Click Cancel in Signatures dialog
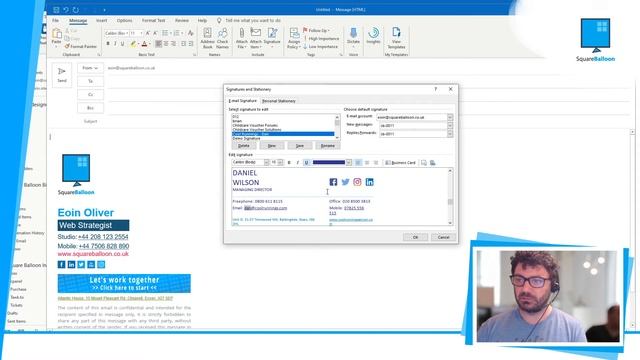 443,237
